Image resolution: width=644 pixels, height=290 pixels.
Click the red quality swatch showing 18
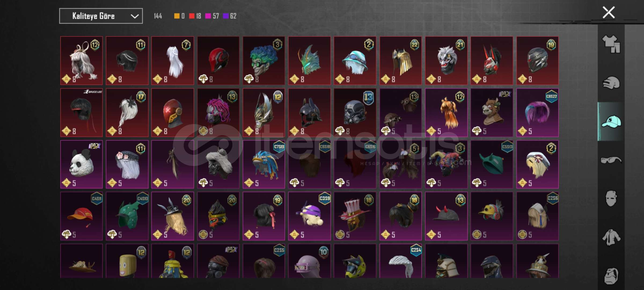pos(192,16)
